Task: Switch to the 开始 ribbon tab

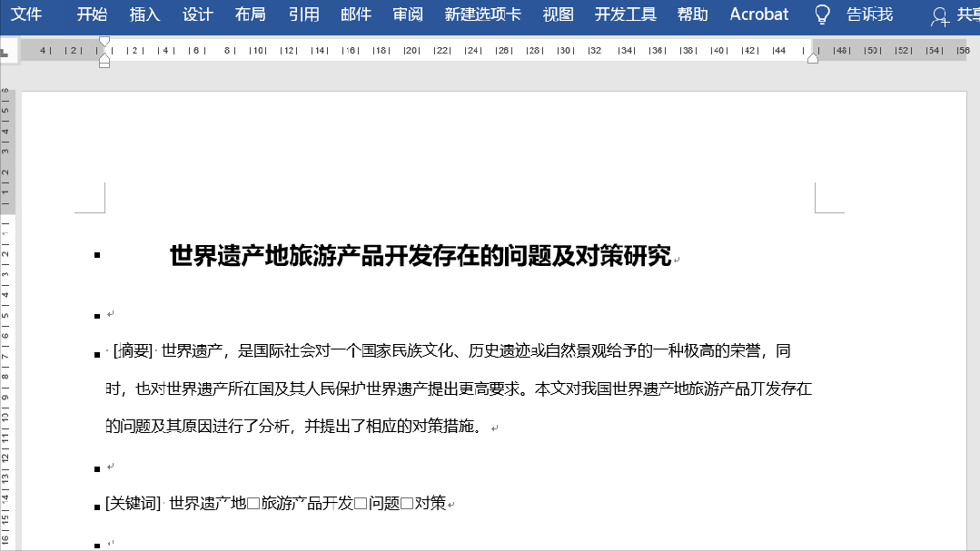Action: coord(91,14)
